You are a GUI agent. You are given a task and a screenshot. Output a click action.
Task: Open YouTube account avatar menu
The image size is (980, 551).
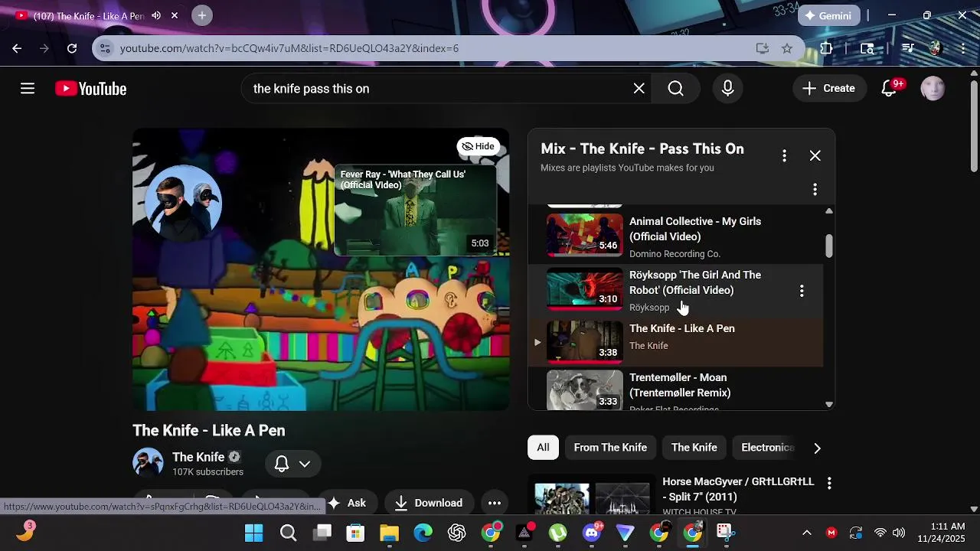[933, 89]
